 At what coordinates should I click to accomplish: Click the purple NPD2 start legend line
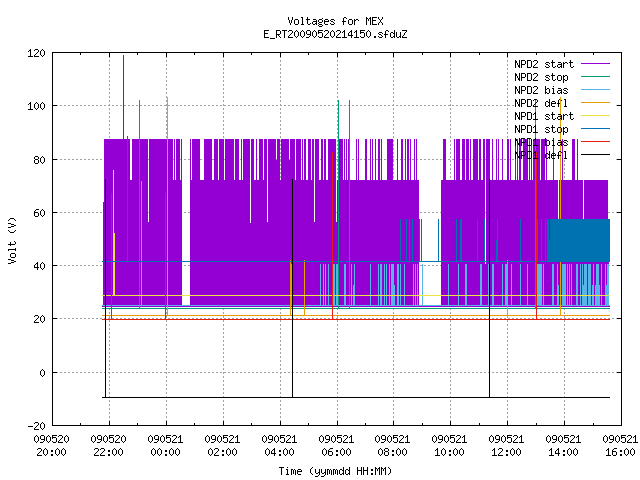click(595, 64)
